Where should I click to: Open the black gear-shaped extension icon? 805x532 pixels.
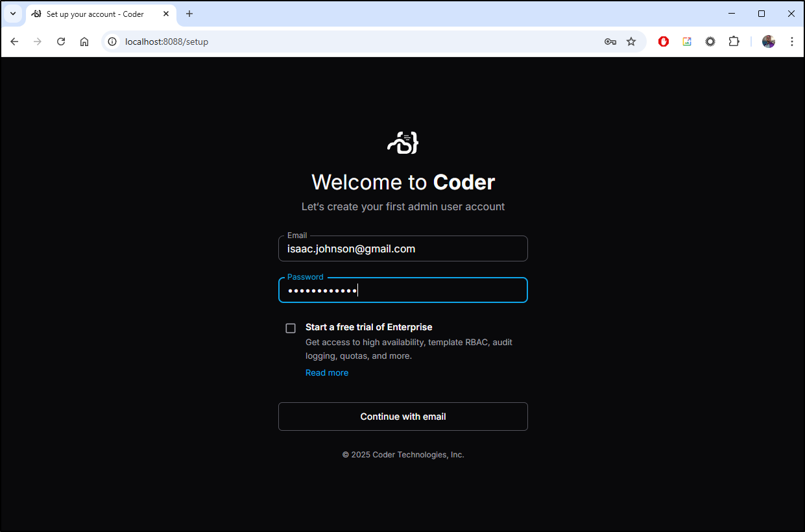pos(710,42)
